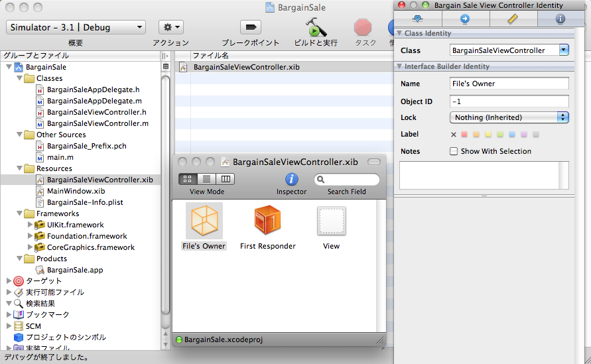
Task: Click BargainSaleAppDelegate.h file icon
Action: [40, 90]
